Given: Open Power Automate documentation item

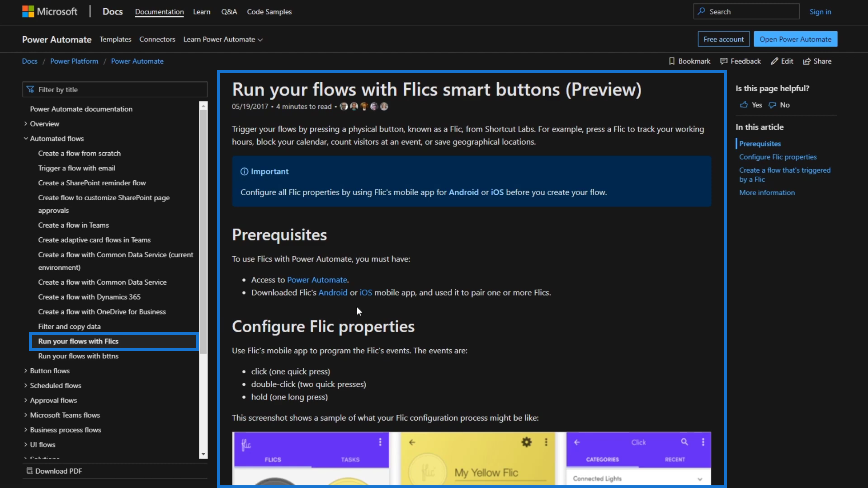Looking at the screenshot, I should [81, 109].
